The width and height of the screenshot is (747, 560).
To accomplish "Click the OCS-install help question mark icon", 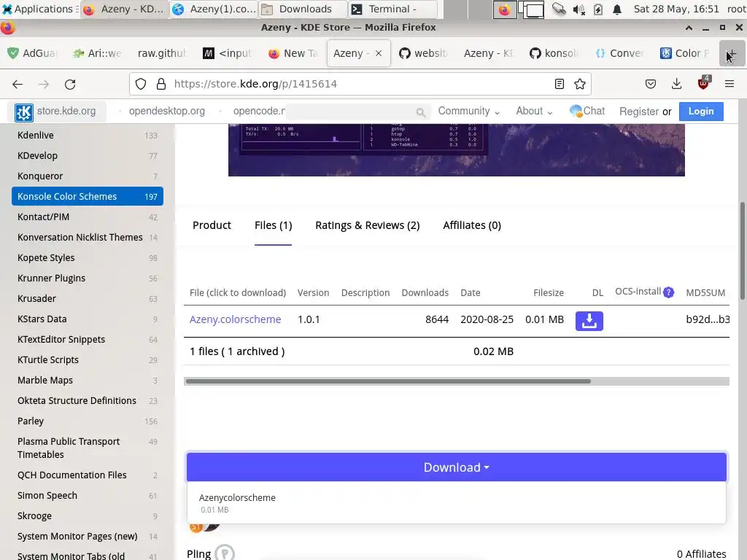I will pyautogui.click(x=668, y=292).
